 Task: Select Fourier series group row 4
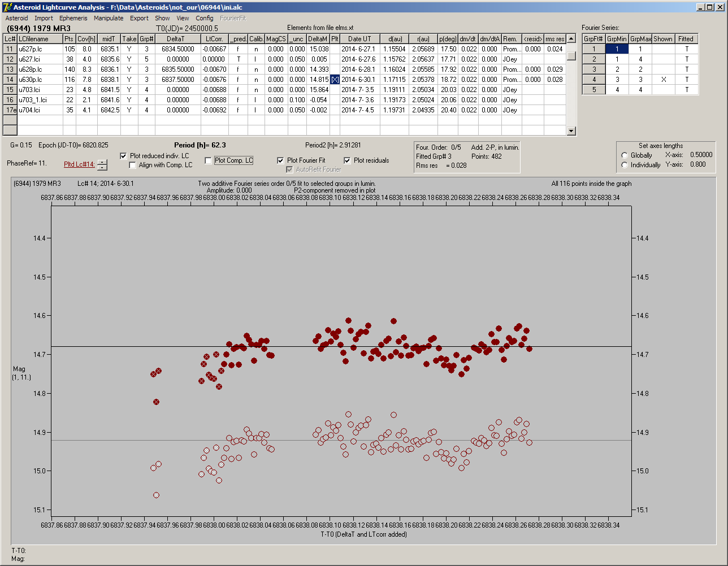point(594,80)
